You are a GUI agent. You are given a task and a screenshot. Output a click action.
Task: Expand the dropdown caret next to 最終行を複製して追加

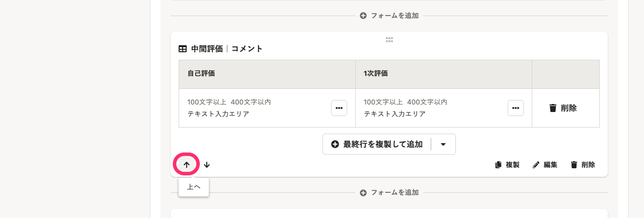(x=443, y=144)
